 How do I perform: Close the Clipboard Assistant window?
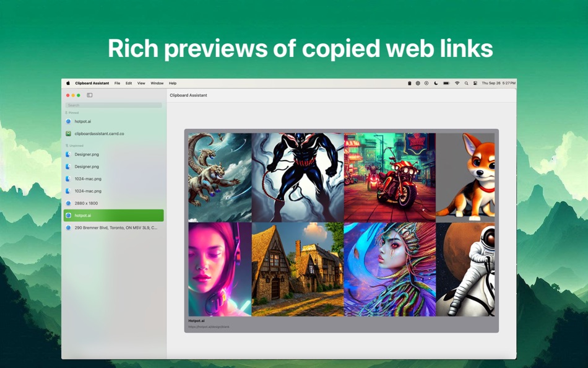pyautogui.click(x=68, y=95)
